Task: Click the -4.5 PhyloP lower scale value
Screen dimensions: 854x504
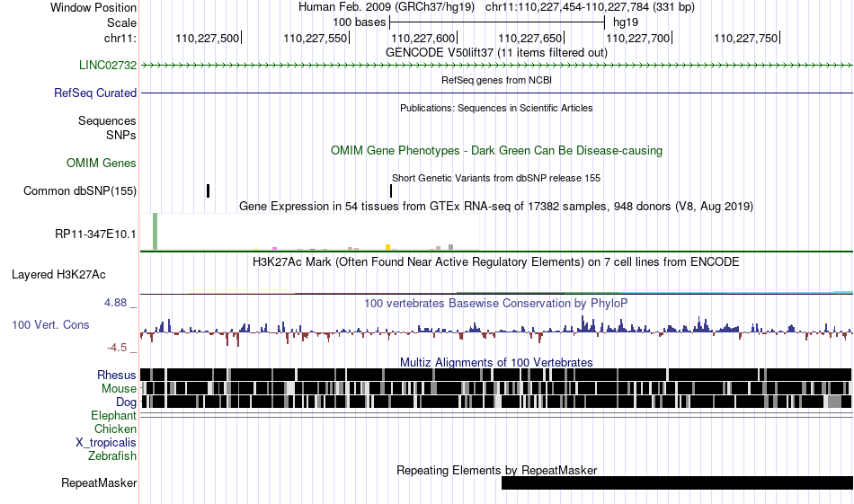Action: coord(117,348)
